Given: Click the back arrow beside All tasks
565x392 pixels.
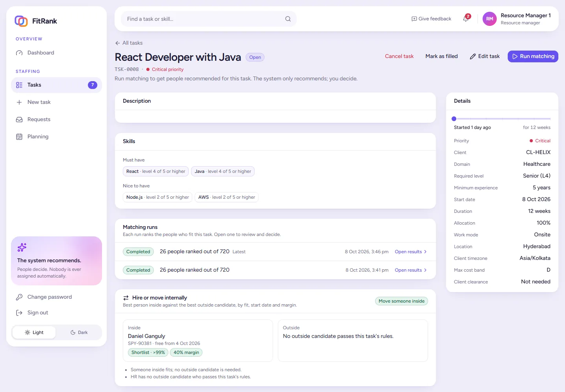Looking at the screenshot, I should coord(118,43).
